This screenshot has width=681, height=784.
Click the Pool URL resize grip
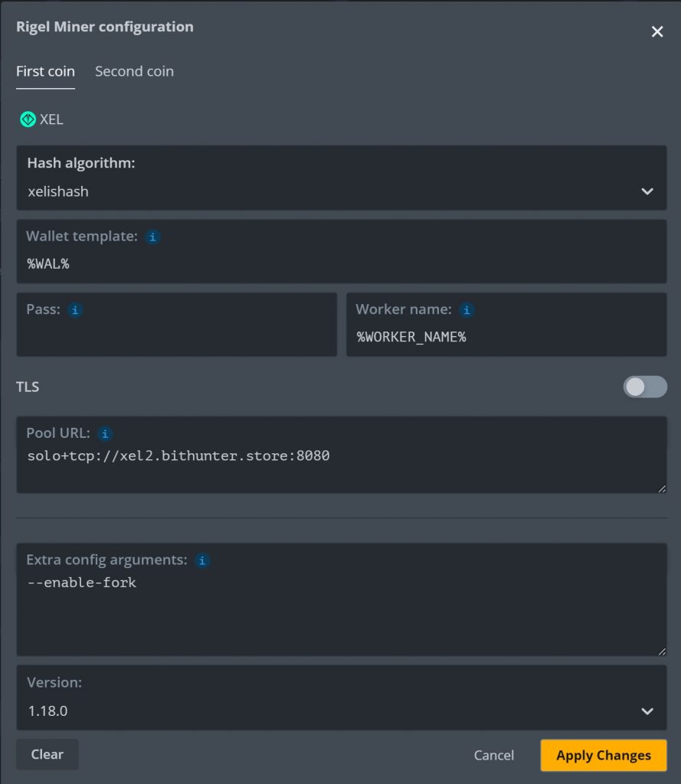click(x=662, y=488)
